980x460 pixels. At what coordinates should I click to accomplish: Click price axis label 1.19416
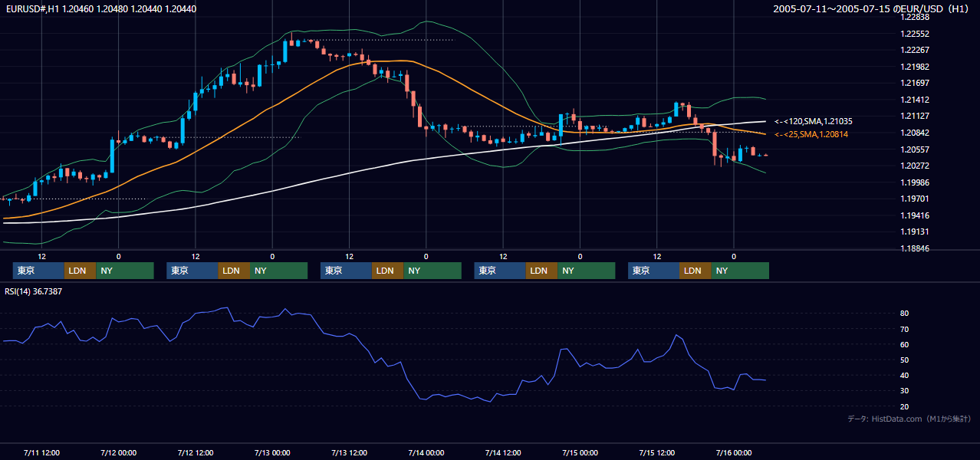pyautogui.click(x=915, y=215)
